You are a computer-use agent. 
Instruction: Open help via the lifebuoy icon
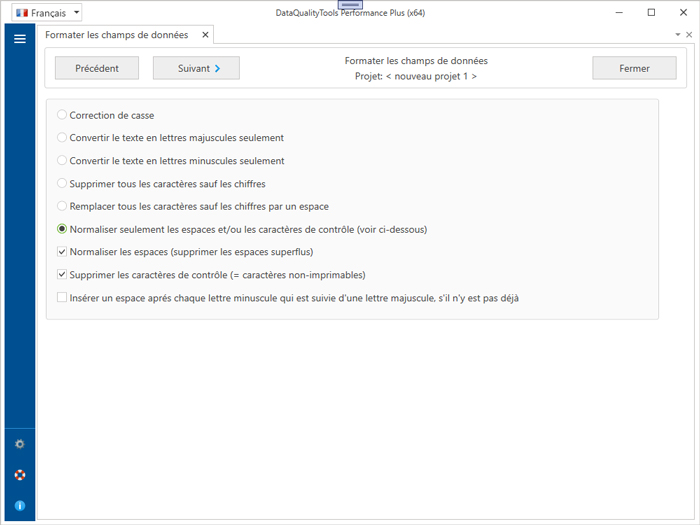pos(19,475)
